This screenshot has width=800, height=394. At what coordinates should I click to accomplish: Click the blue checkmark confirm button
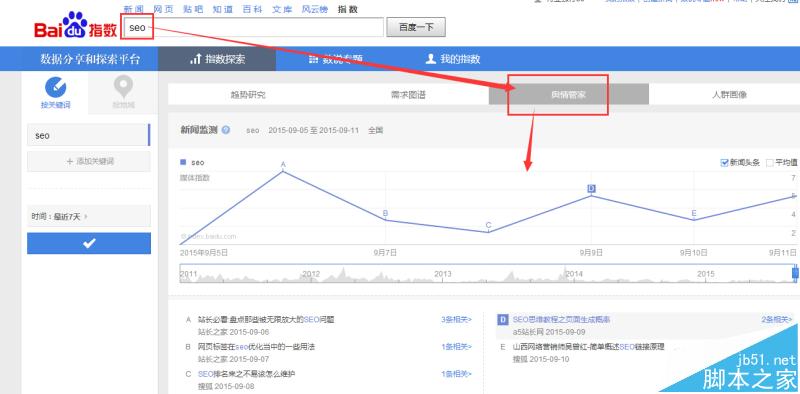coord(89,243)
